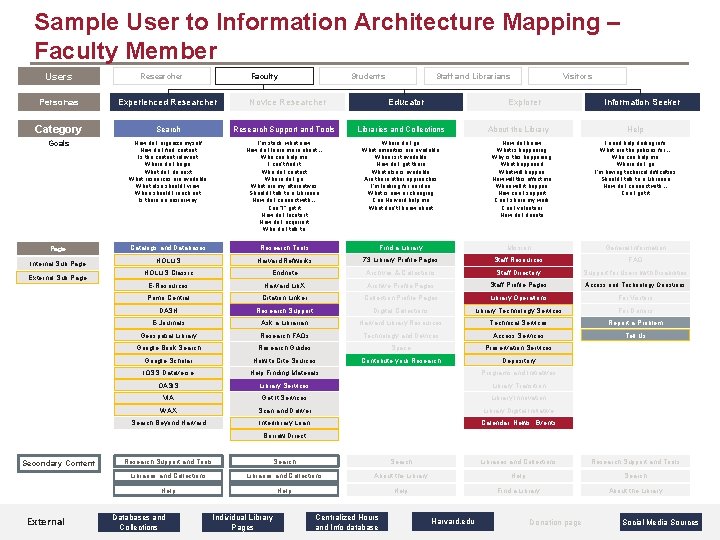Click the green Find a Library header
Image resolution: width=720 pixels, height=540 pixels.
point(401,248)
